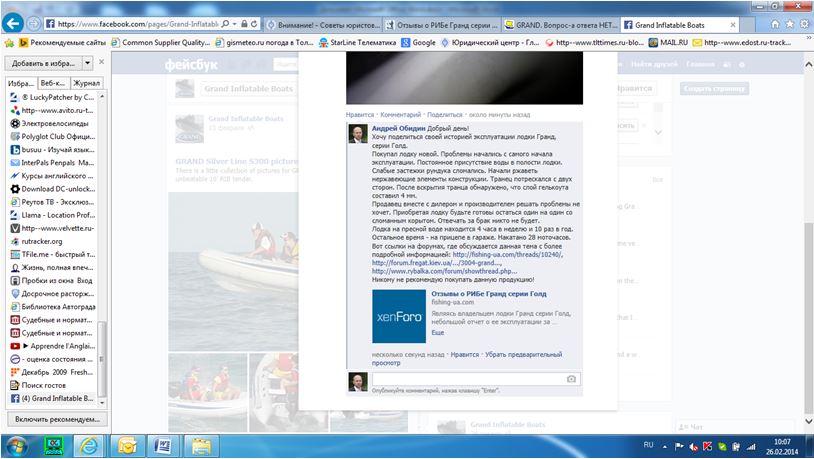Open 'gismeteo.ru погода' favorite
The height and width of the screenshot is (459, 814).
(x=265, y=43)
